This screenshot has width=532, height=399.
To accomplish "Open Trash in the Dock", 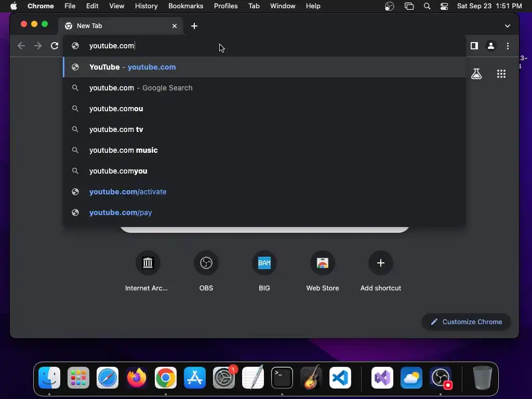I will (483, 378).
